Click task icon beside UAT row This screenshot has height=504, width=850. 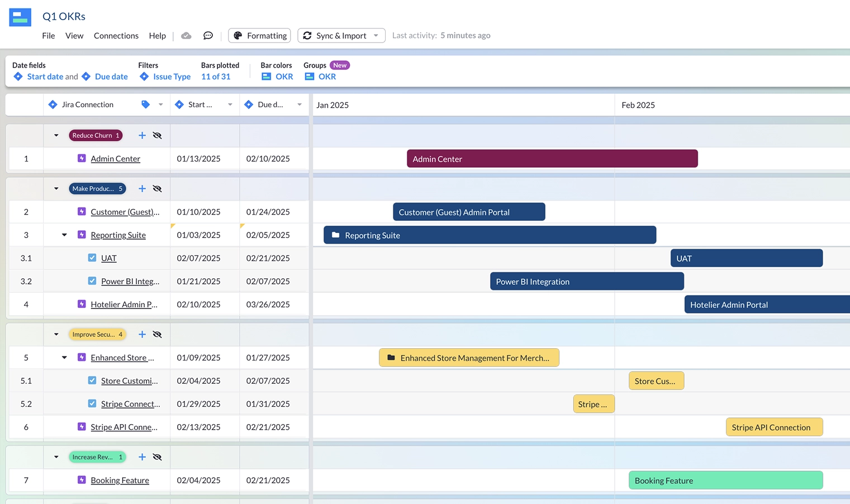[x=92, y=258]
